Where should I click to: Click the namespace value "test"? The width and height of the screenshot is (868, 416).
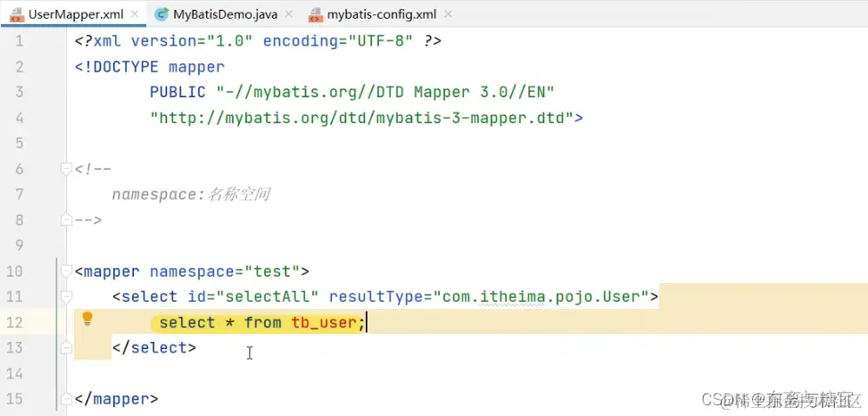272,271
